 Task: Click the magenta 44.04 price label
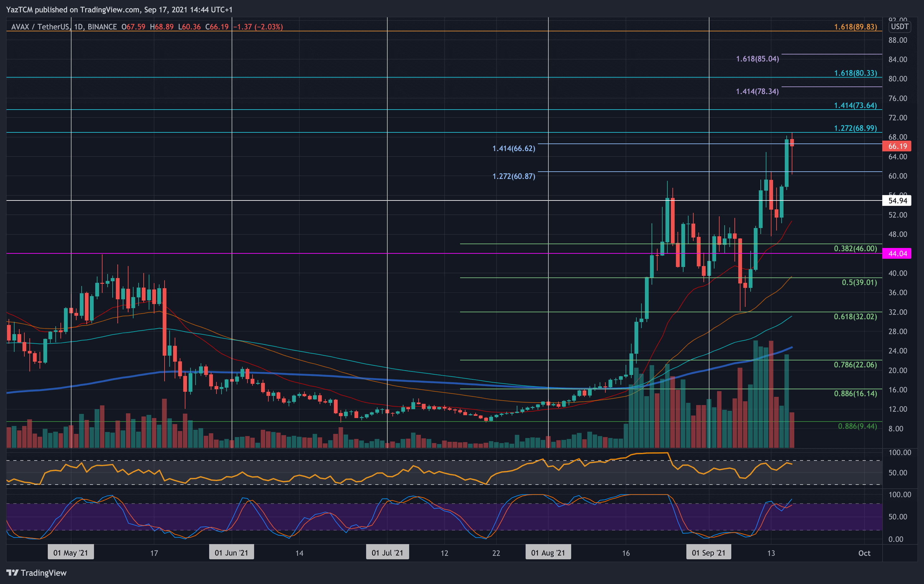(x=898, y=254)
